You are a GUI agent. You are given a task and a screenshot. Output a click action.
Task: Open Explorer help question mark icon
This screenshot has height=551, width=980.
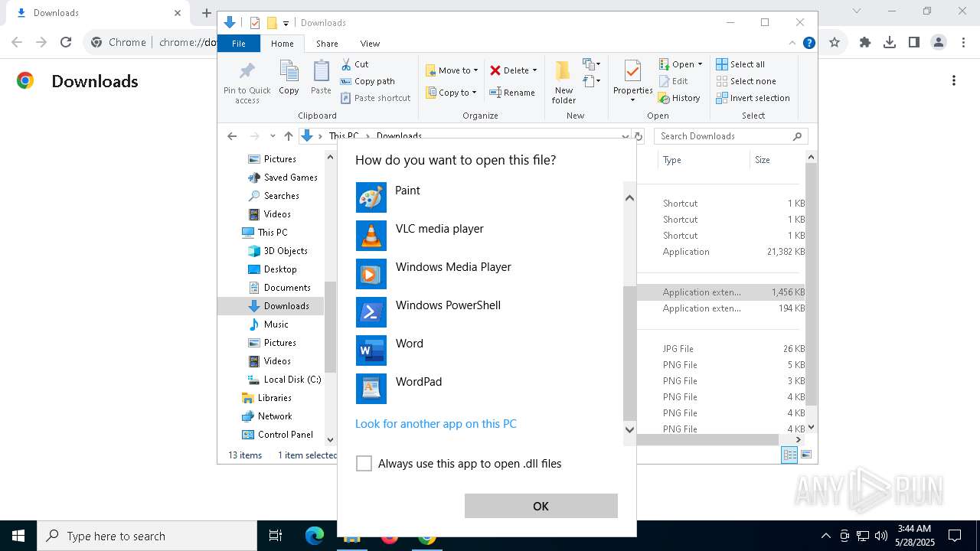click(x=808, y=43)
